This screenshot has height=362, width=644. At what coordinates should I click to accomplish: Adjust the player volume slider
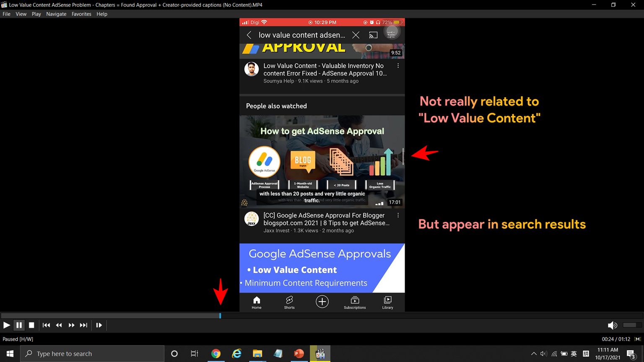tap(632, 325)
